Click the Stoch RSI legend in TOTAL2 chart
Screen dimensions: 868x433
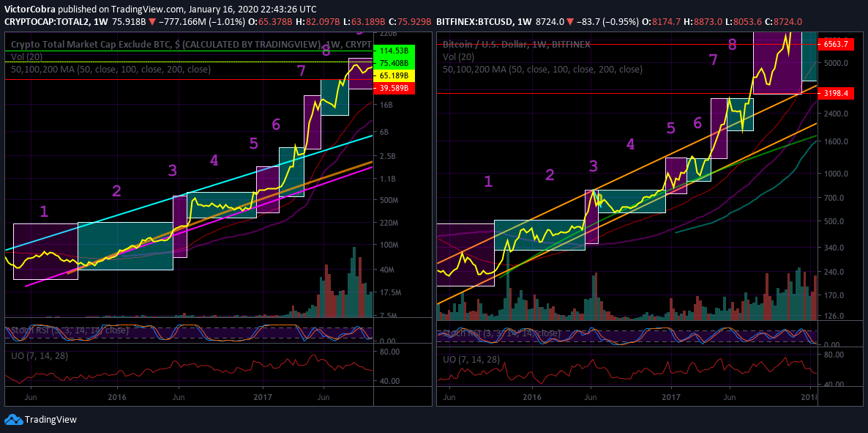pos(68,330)
